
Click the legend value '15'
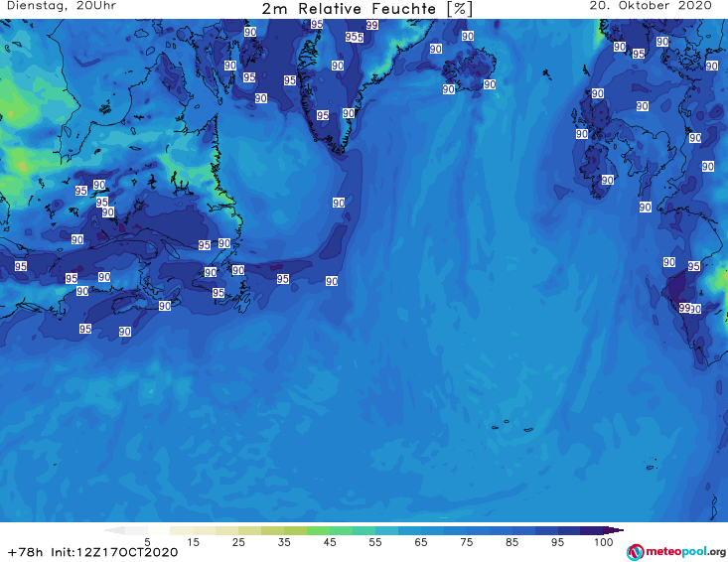point(193,542)
